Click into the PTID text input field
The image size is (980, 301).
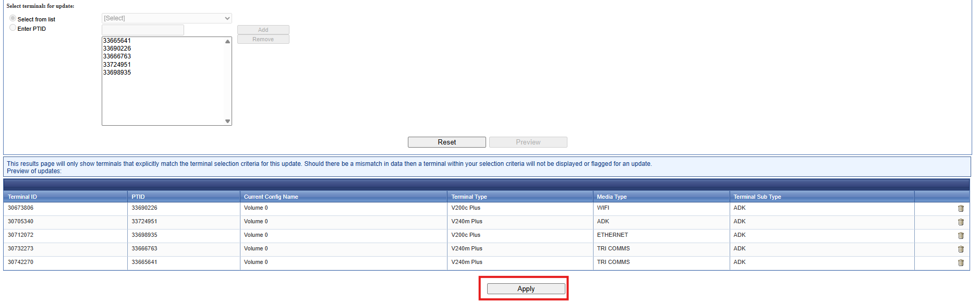tap(143, 30)
